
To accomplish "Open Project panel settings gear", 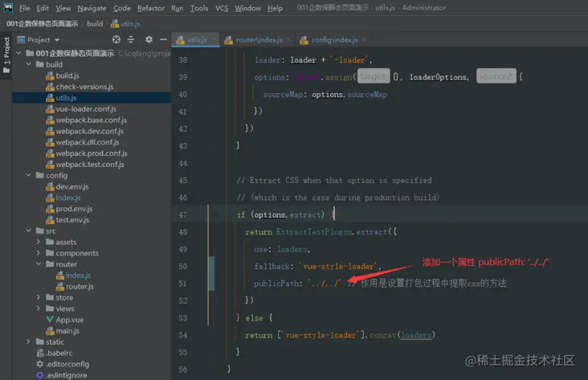I will (149, 39).
